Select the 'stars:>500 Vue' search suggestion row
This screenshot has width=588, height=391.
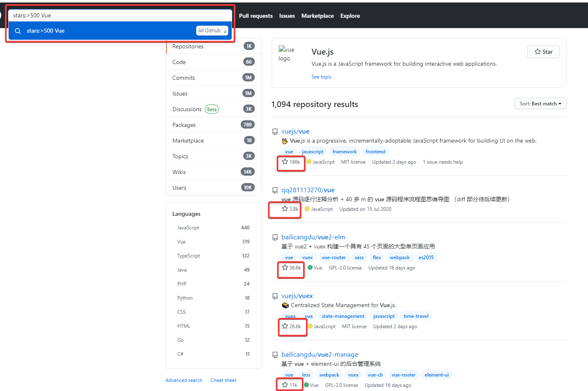click(x=120, y=31)
